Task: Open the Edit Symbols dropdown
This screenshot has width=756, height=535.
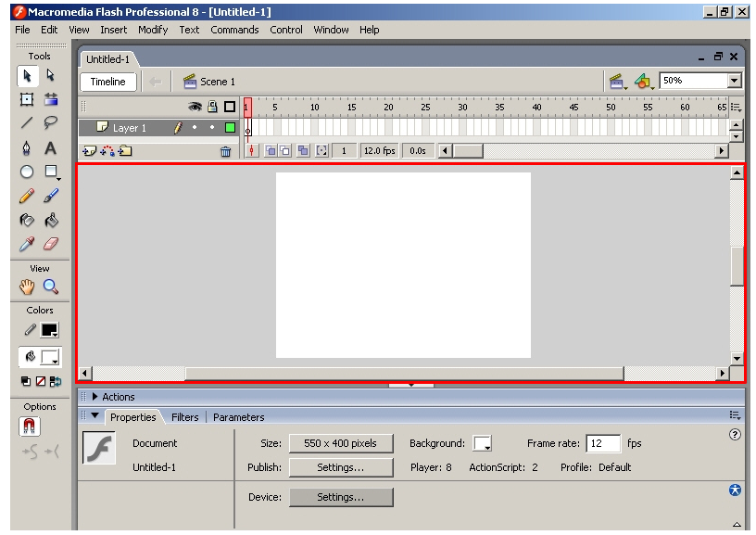Action: tap(643, 82)
